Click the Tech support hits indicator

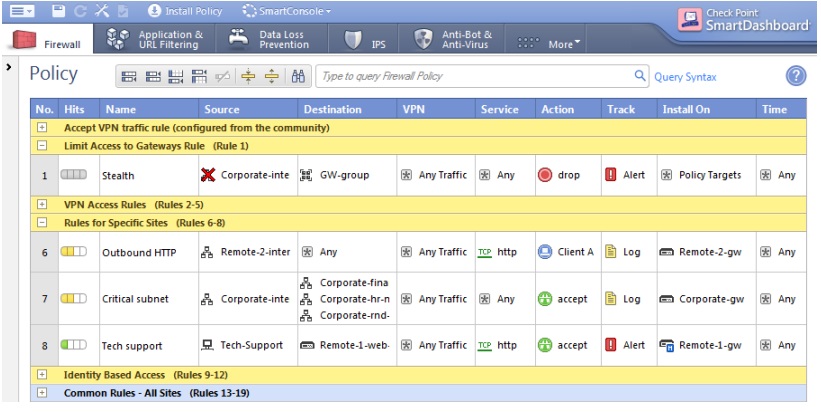74,344
